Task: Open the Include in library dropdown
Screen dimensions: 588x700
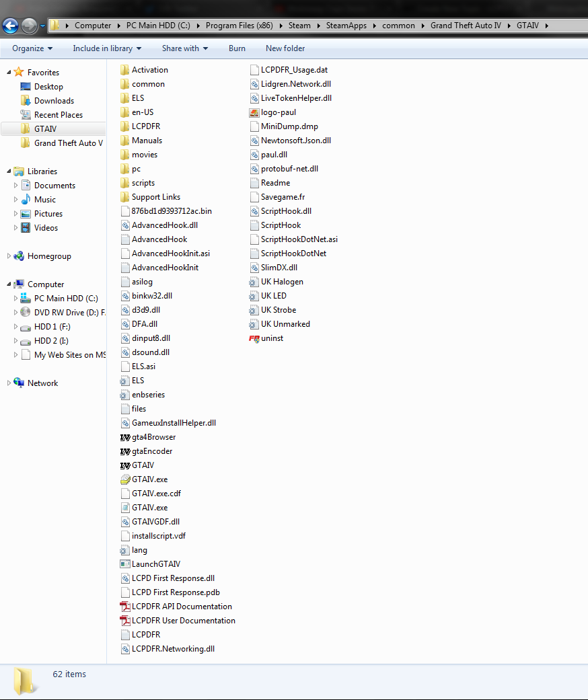Action: pos(107,48)
